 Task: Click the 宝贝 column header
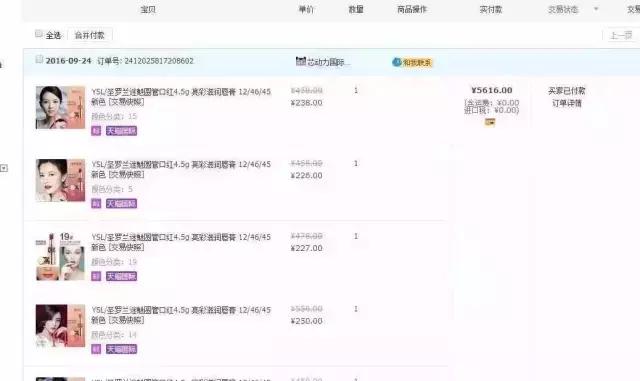pyautogui.click(x=148, y=9)
